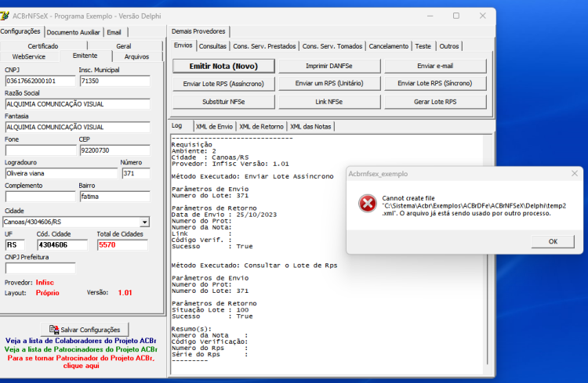Viewport: 588px width, 383px height.
Task: Open the Documento Auxiliar tab
Action: click(73, 32)
